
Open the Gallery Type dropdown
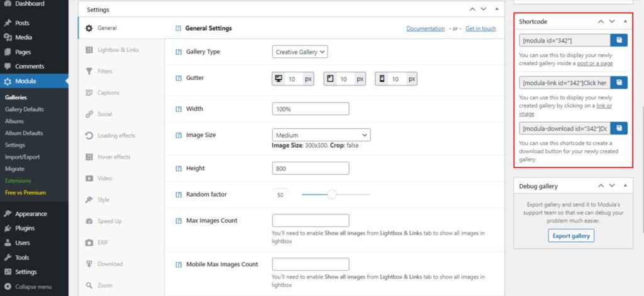pos(300,52)
